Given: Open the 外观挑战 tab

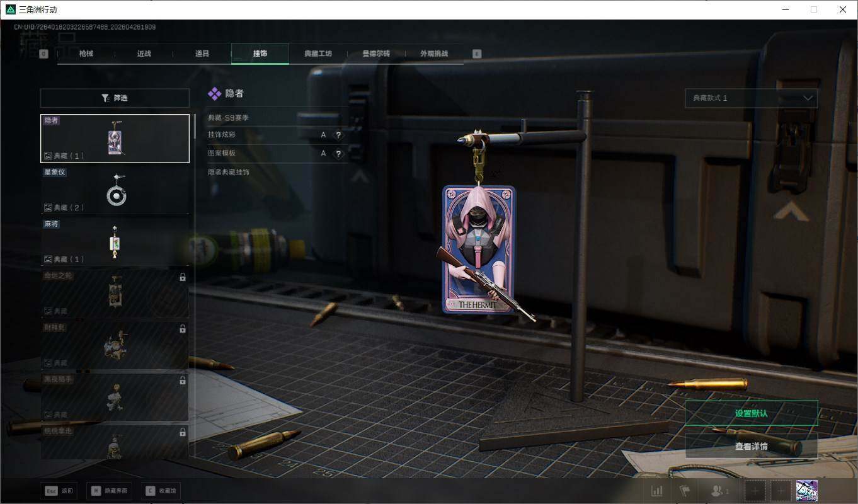Looking at the screenshot, I should 434,54.
